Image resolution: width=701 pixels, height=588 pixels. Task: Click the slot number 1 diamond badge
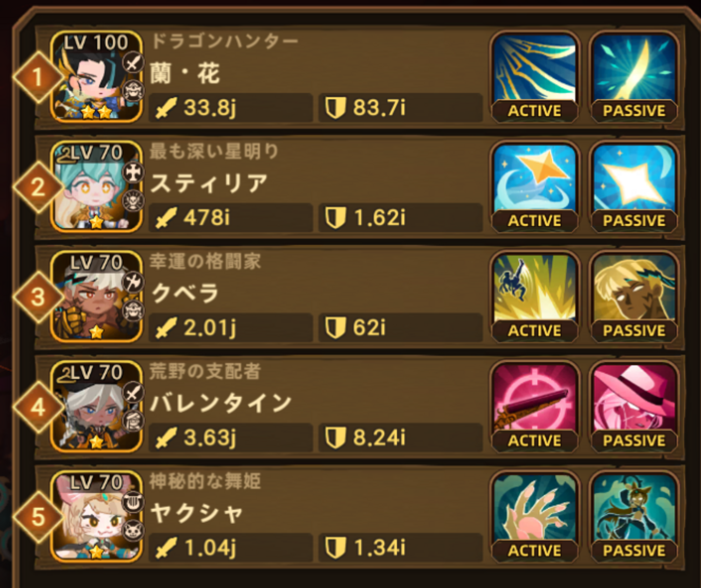point(37,77)
